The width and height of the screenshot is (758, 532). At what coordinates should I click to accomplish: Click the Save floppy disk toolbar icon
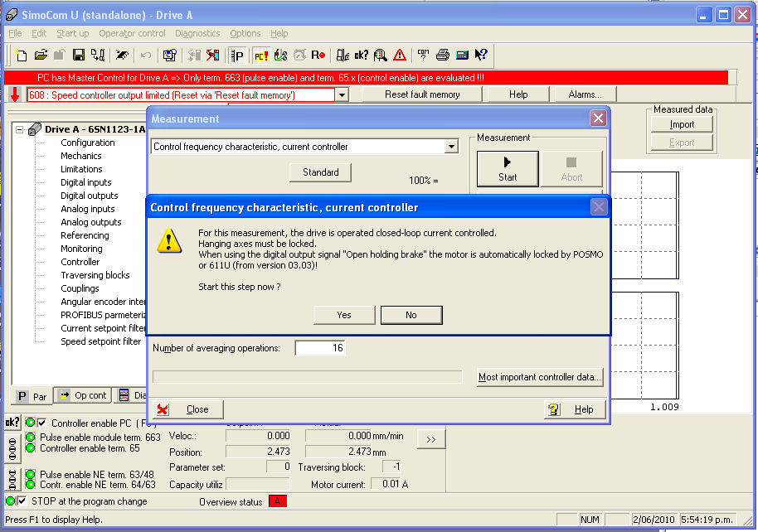pyautogui.click(x=78, y=55)
